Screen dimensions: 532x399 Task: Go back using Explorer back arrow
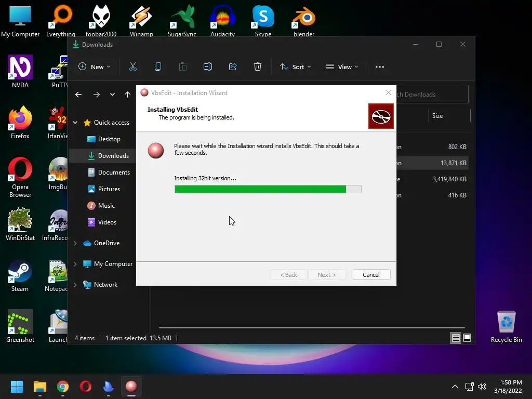tap(78, 95)
